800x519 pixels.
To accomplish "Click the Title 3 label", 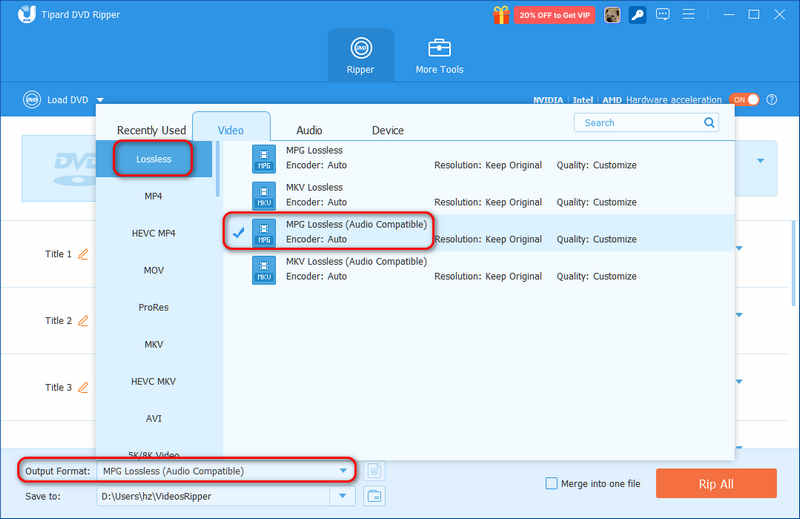I will [58, 387].
